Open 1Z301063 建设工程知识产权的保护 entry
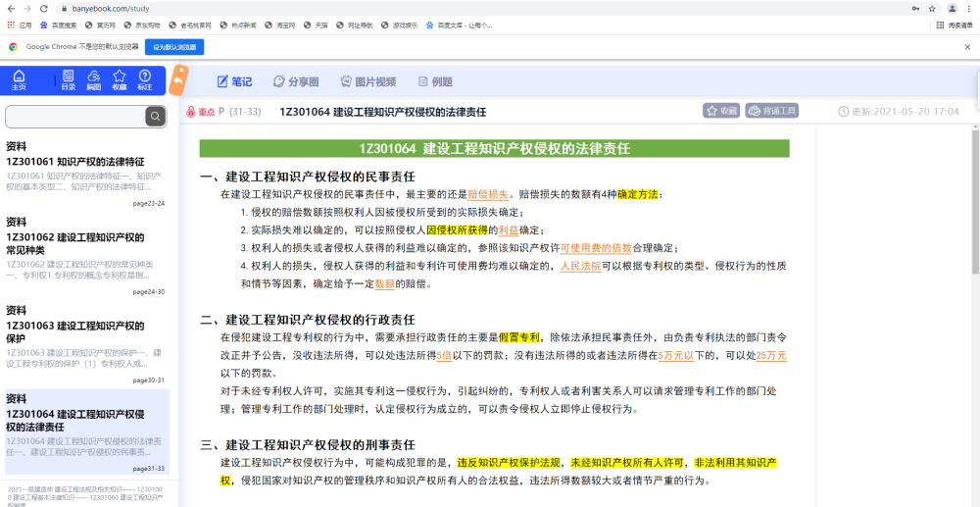980x507 pixels. 85,344
